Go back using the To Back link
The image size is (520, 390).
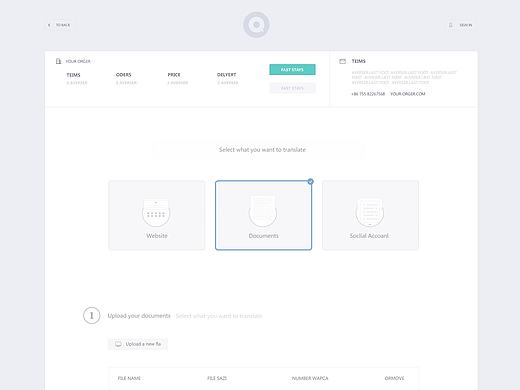[x=63, y=25]
